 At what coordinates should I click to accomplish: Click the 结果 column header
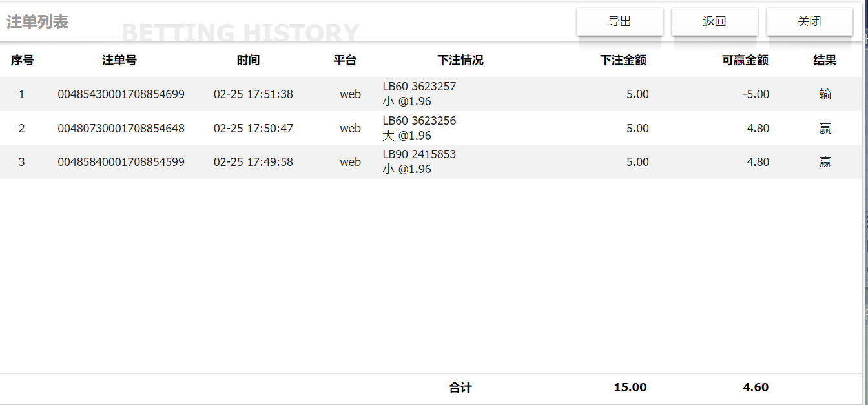tap(825, 60)
